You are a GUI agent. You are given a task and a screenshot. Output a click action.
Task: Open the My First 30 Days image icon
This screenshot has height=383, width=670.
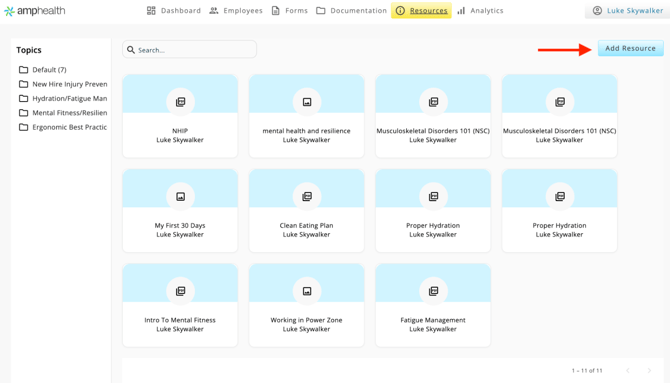click(x=180, y=197)
